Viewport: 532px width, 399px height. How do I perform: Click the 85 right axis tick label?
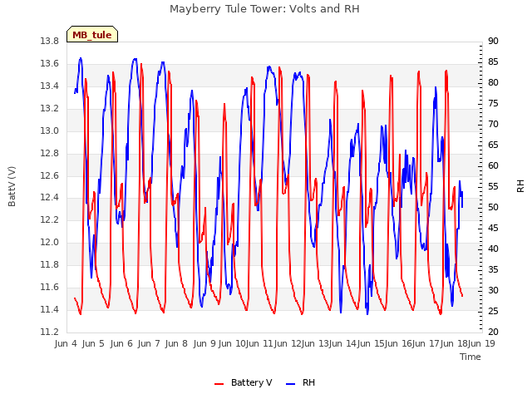tap(493, 62)
